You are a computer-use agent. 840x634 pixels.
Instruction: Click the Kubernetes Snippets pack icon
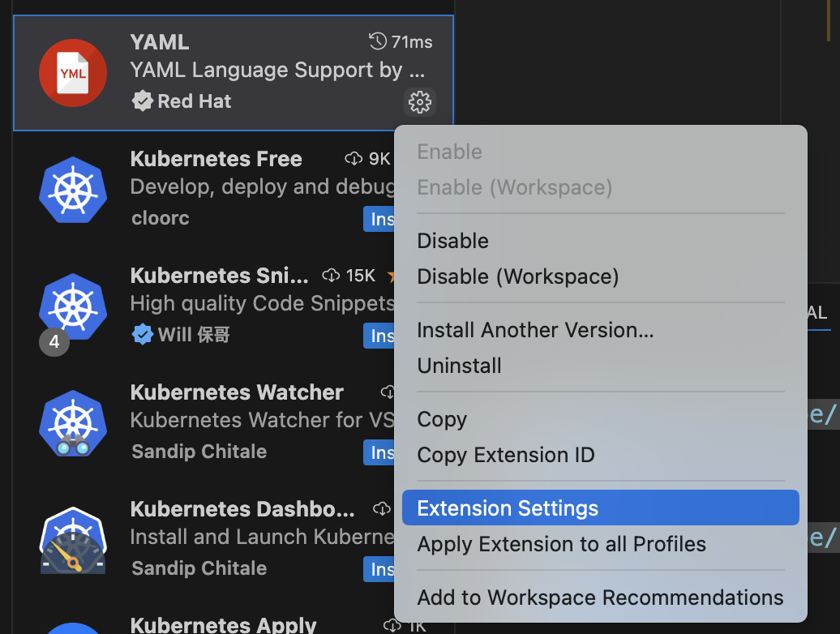[73, 306]
